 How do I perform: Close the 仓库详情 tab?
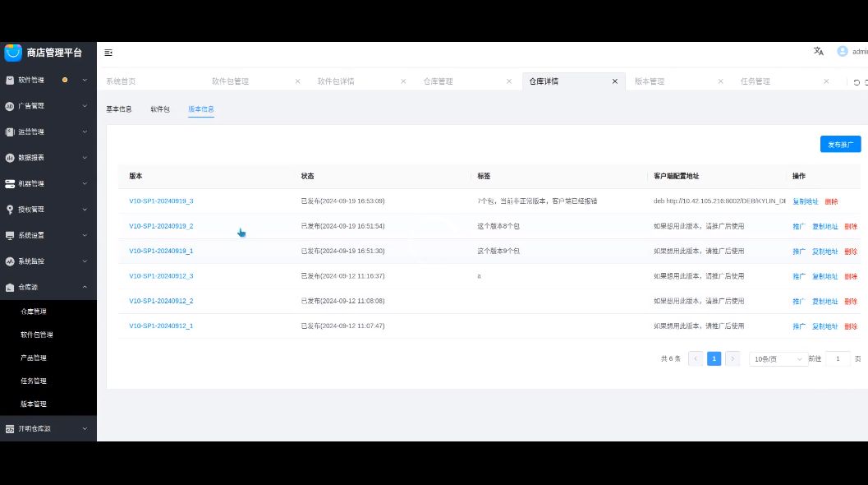pos(614,81)
